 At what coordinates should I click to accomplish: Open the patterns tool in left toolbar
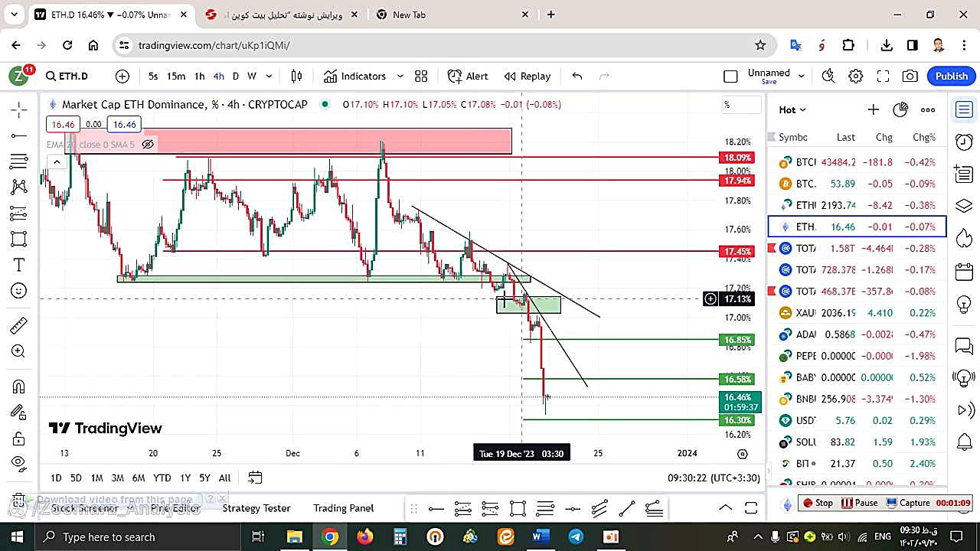click(x=19, y=187)
